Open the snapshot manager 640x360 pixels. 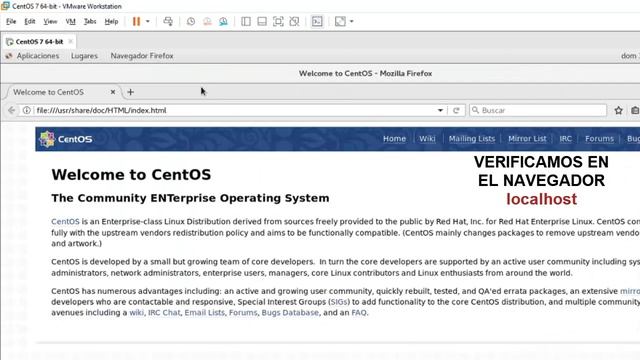pos(223,21)
